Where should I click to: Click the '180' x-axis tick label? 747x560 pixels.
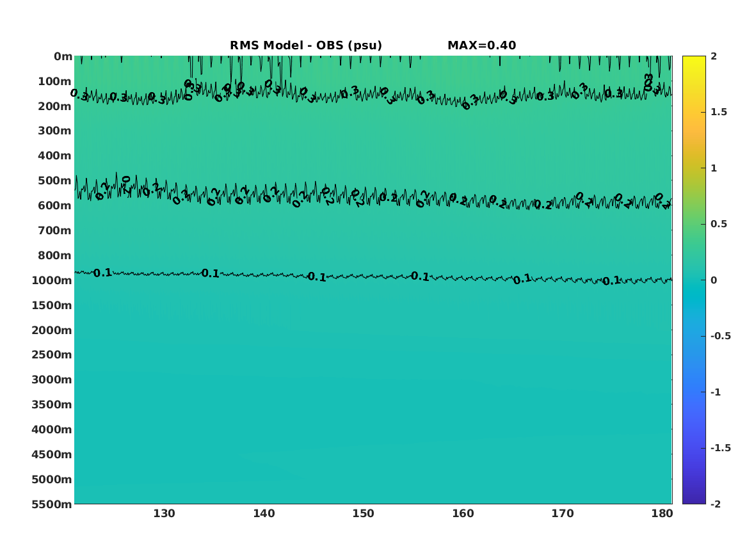(662, 514)
